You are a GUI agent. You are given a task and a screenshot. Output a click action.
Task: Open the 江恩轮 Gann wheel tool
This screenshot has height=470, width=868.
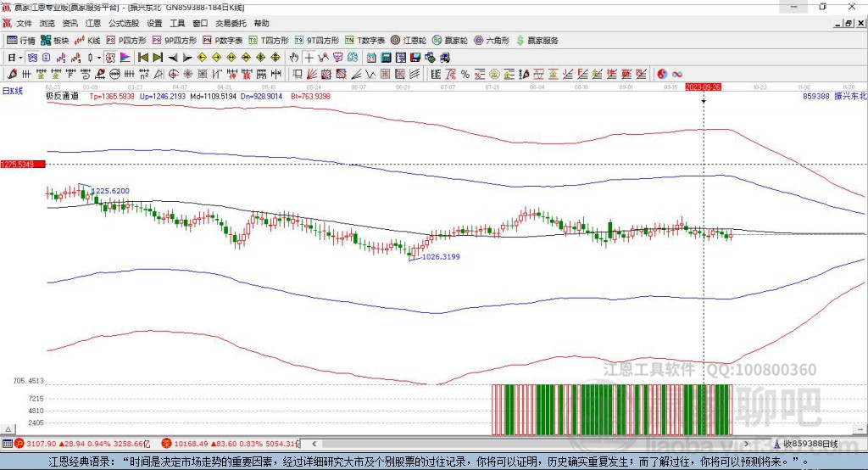click(409, 41)
